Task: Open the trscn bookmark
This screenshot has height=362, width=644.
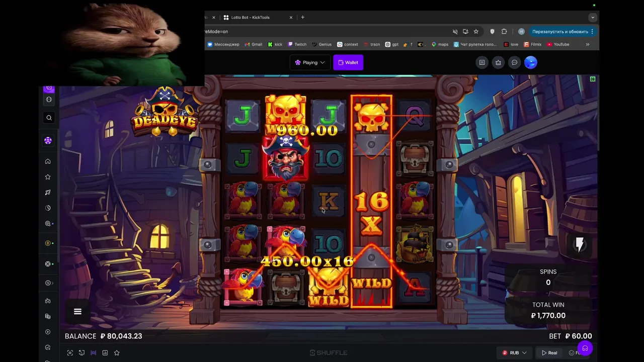Action: pos(372,44)
